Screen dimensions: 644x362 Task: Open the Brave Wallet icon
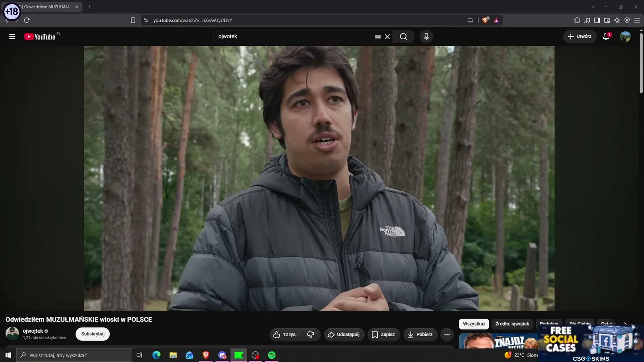coord(607,20)
